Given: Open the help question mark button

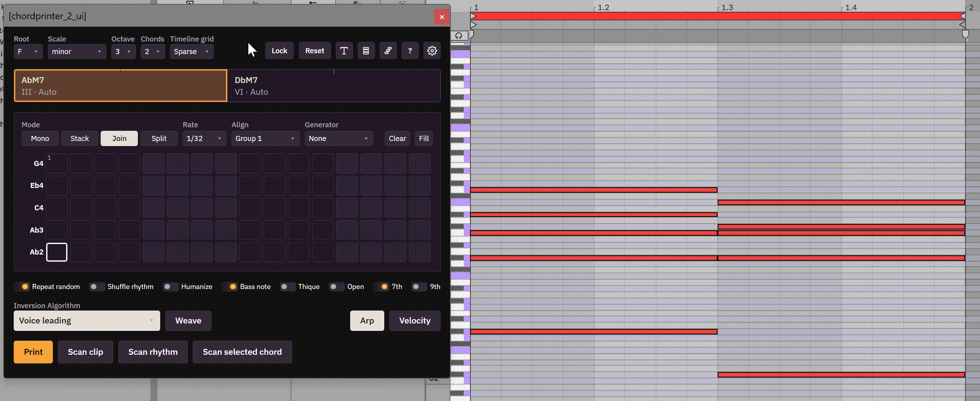Looking at the screenshot, I should click(410, 51).
